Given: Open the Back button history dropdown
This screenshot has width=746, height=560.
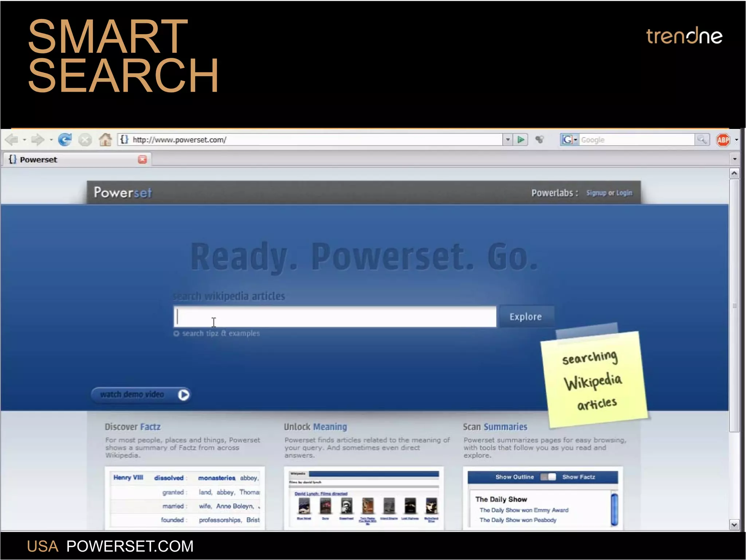Looking at the screenshot, I should point(24,140).
